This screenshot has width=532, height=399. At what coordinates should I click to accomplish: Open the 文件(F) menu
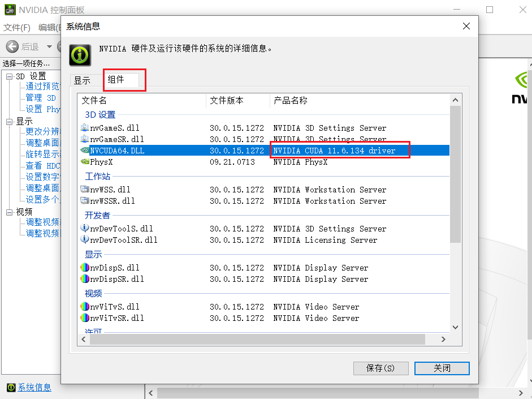pos(17,28)
